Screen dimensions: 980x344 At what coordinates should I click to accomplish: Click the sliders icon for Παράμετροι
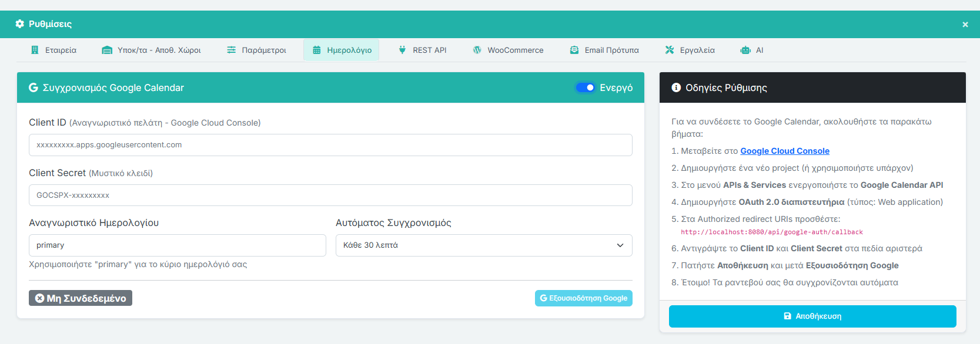coord(232,50)
